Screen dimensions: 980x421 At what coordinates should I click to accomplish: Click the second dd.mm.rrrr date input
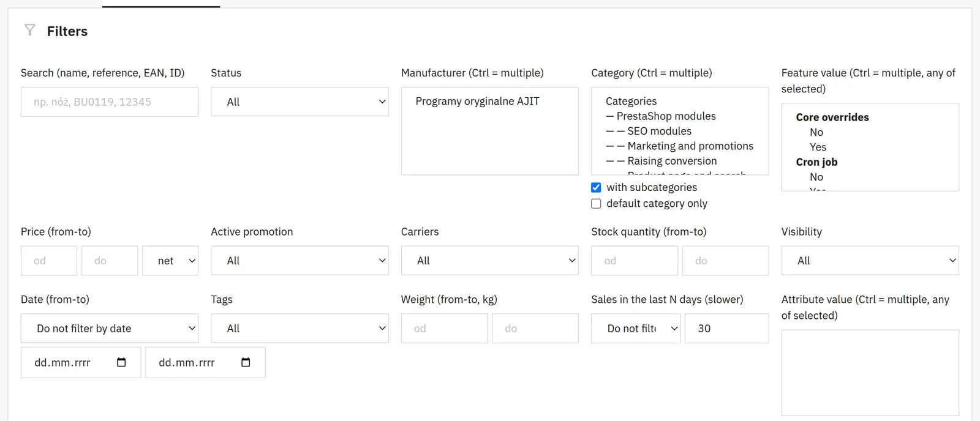[x=205, y=362]
